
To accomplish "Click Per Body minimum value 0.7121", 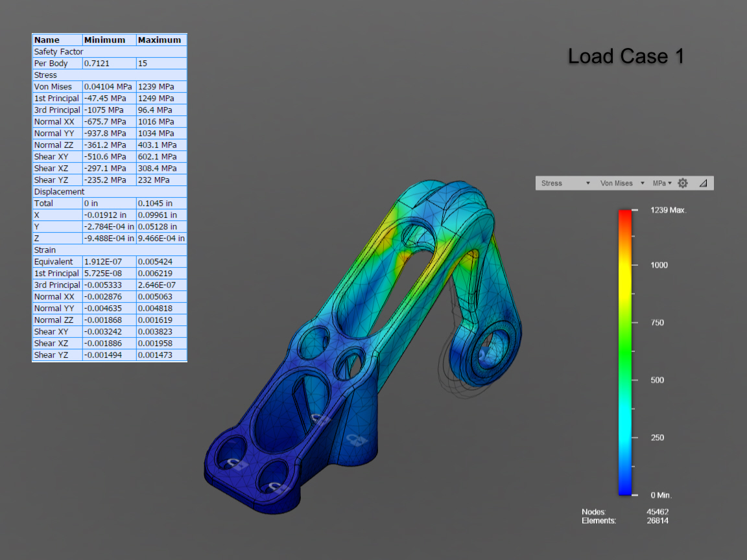I will (x=109, y=64).
